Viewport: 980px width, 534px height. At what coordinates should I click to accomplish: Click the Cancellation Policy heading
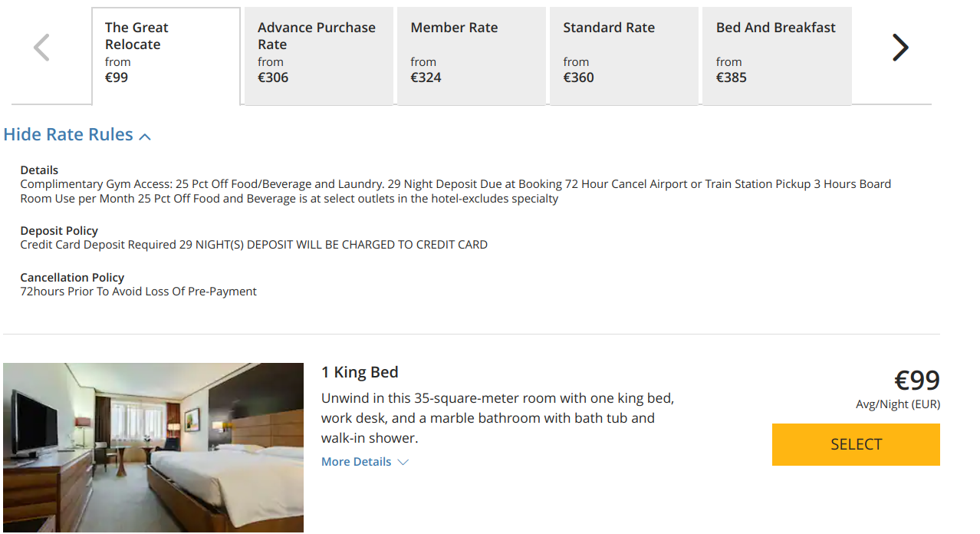click(72, 277)
